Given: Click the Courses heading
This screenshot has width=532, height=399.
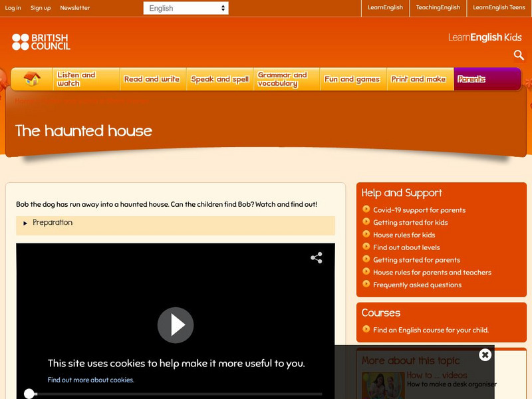Looking at the screenshot, I should point(381,313).
